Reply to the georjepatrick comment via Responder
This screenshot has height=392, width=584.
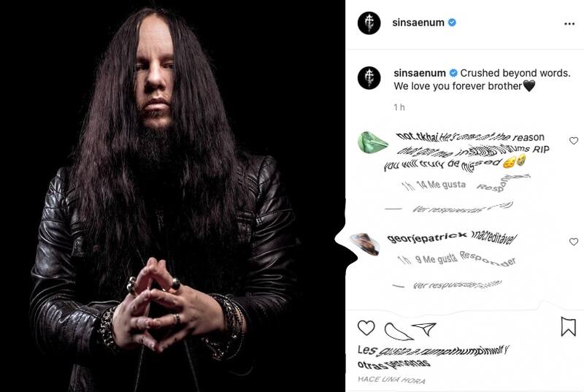pos(488,258)
